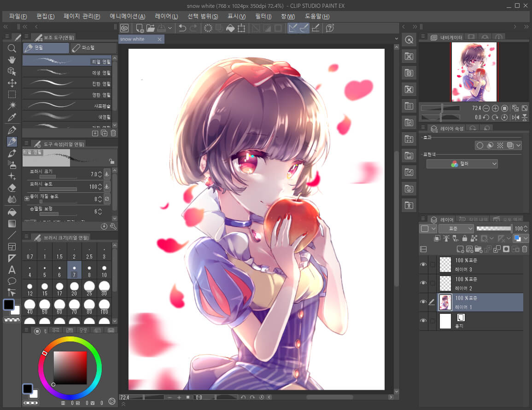Hide 레이어 2 with its eye icon
532x410 pixels.
pos(423,283)
